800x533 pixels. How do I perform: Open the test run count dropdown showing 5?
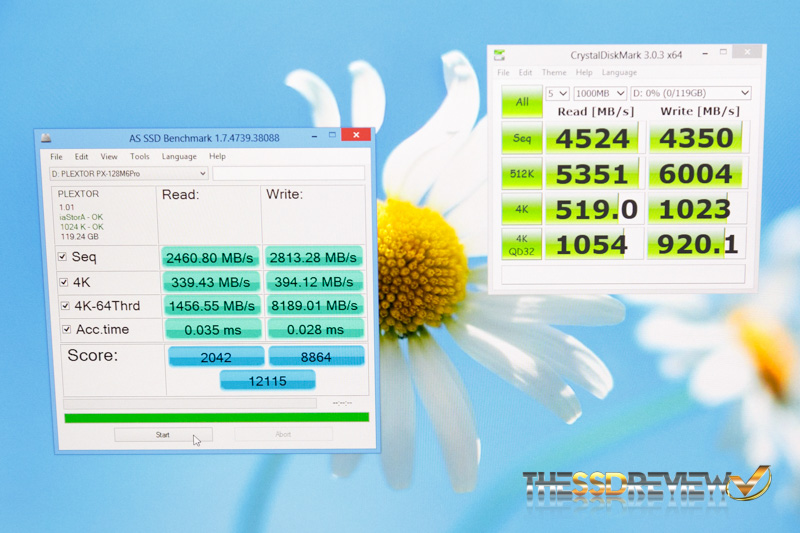click(557, 93)
